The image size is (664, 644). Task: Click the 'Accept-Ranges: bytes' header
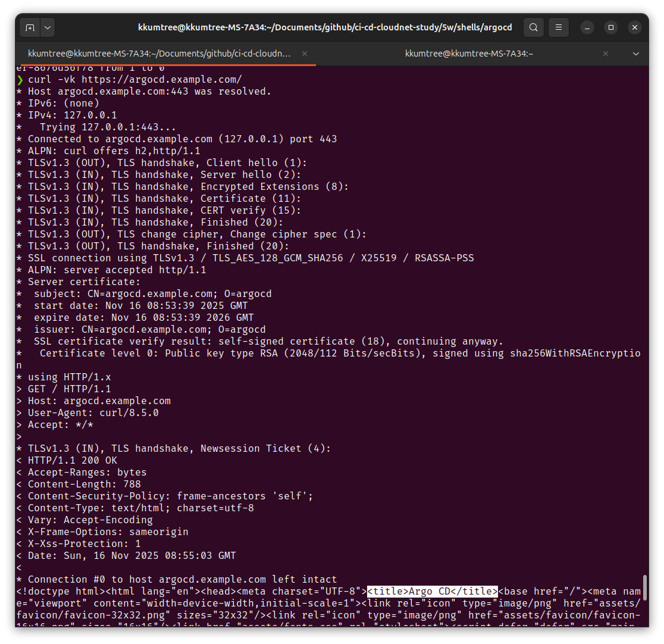82,473
